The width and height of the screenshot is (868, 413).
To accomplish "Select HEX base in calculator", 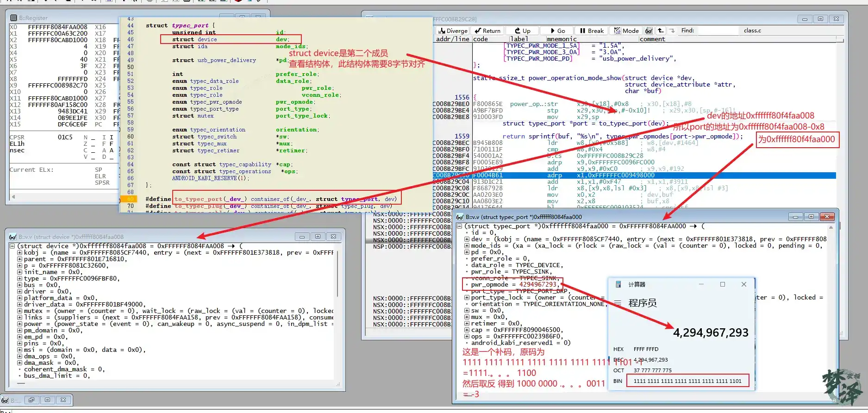I will pos(618,349).
